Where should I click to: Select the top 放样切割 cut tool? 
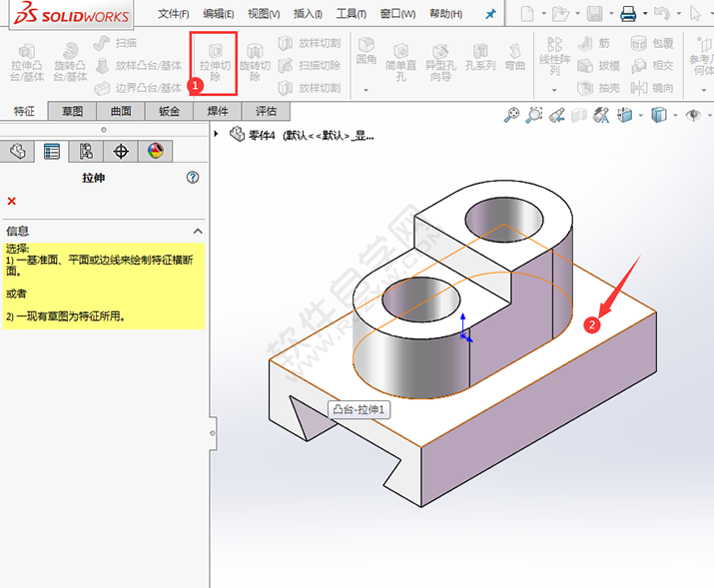[x=310, y=43]
